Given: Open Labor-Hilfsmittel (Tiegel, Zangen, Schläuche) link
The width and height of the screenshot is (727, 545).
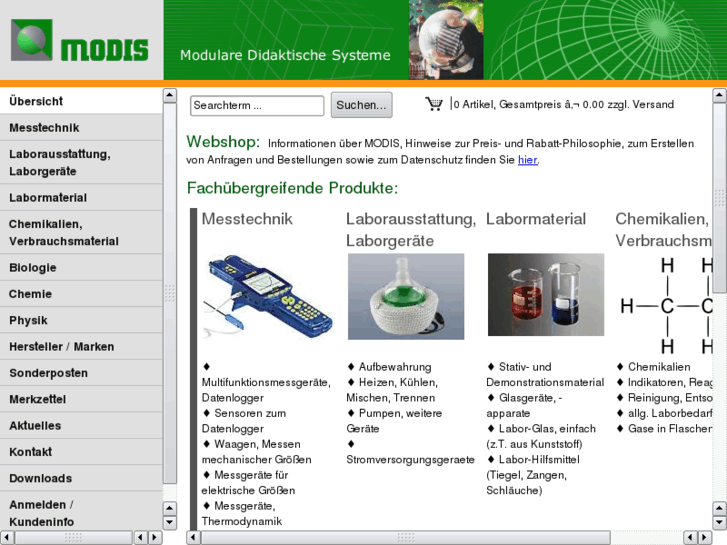Looking at the screenshot, I should pos(533,475).
